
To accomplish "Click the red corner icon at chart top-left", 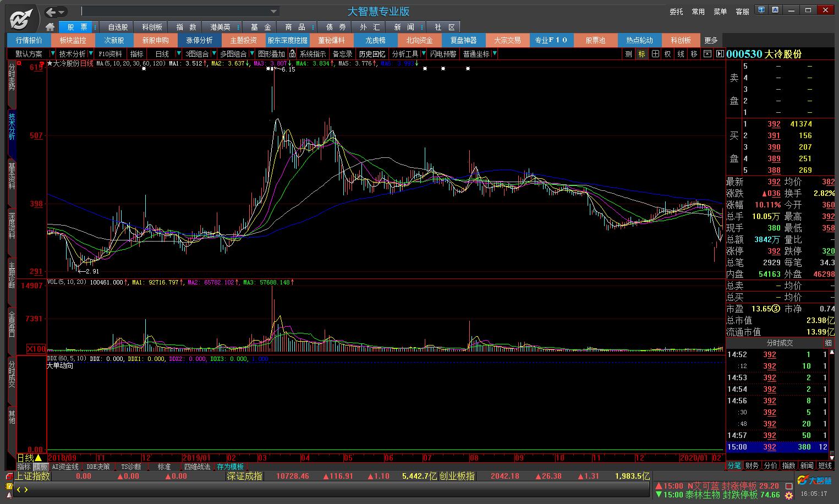I will click(x=19, y=64).
